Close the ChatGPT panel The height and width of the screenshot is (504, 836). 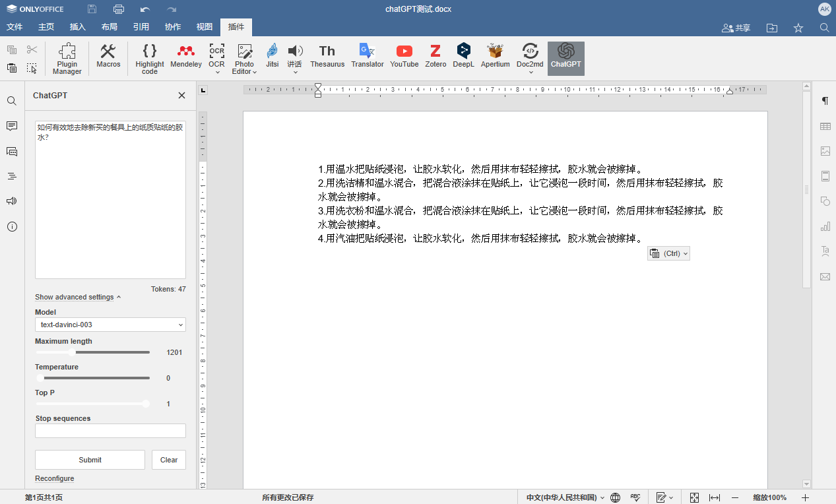[x=181, y=96]
